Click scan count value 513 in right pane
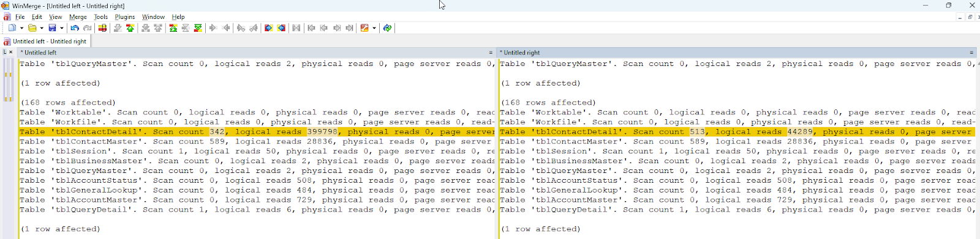This screenshot has width=980, height=239. 698,132
